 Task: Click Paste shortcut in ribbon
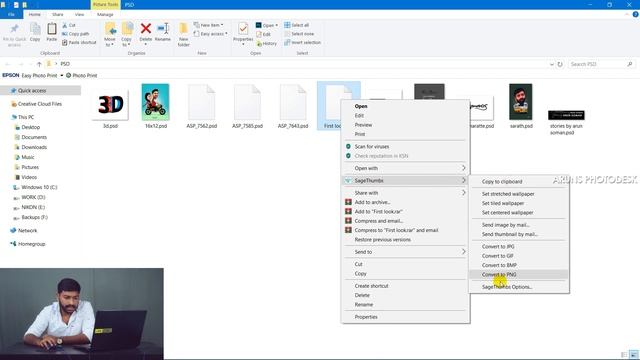79,42
